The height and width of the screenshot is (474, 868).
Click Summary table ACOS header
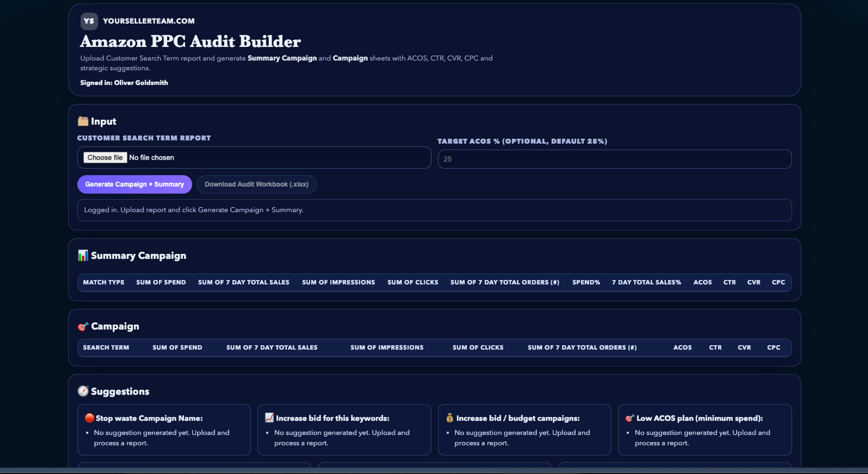pyautogui.click(x=703, y=282)
